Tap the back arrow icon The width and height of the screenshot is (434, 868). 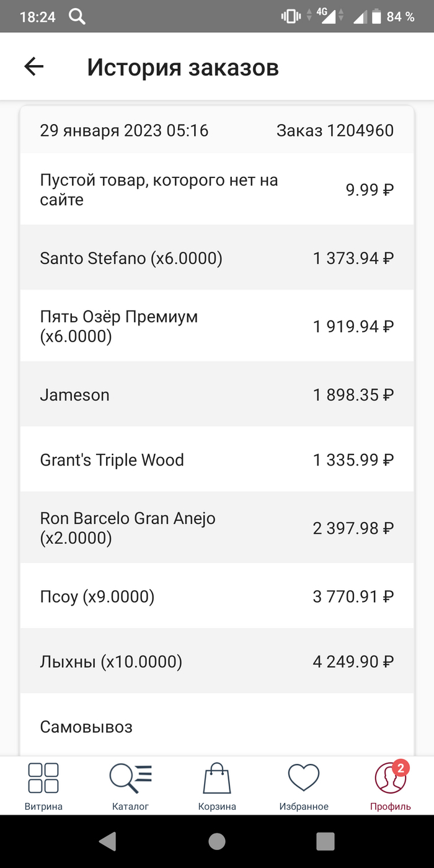[34, 67]
